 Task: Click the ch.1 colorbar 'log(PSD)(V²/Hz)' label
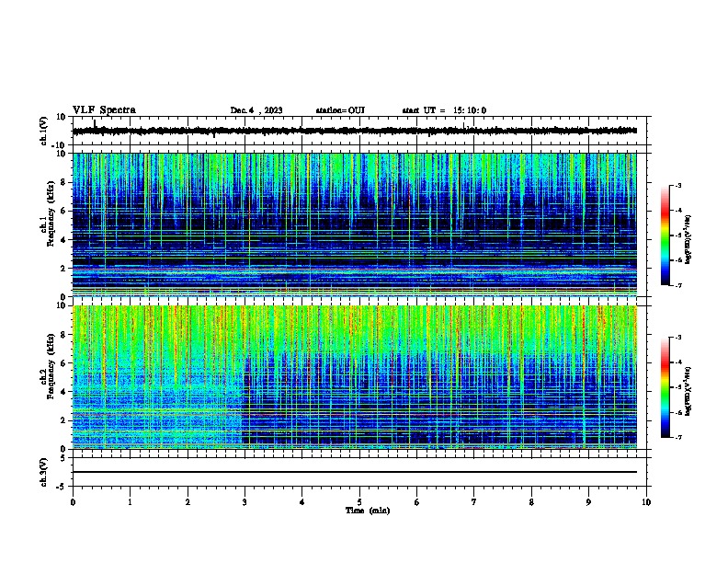[x=688, y=239]
